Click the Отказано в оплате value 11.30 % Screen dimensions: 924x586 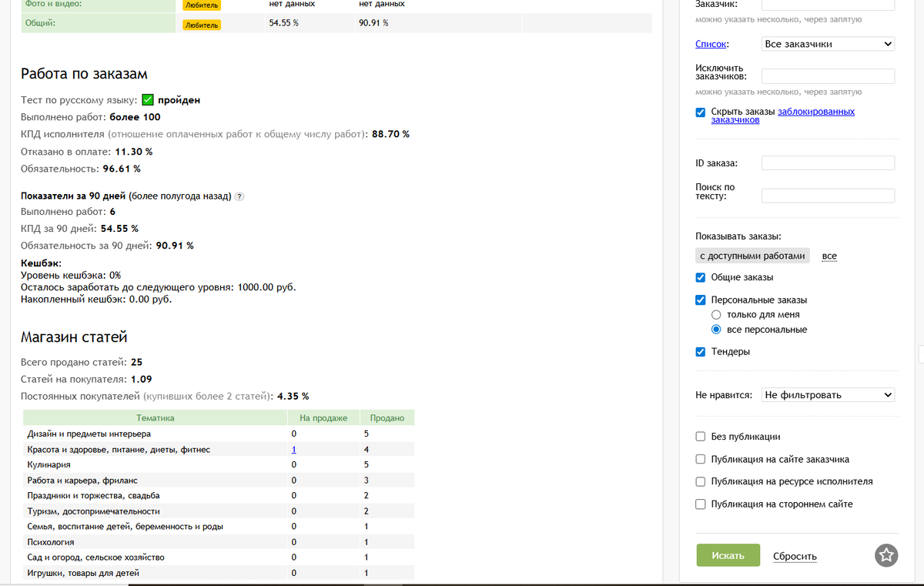(x=133, y=151)
